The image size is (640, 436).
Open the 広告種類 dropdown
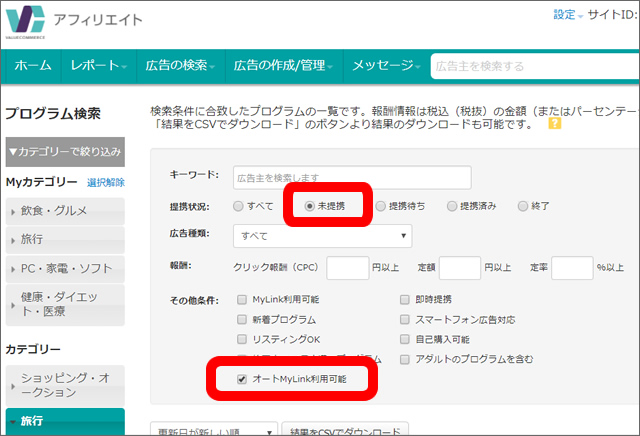321,236
